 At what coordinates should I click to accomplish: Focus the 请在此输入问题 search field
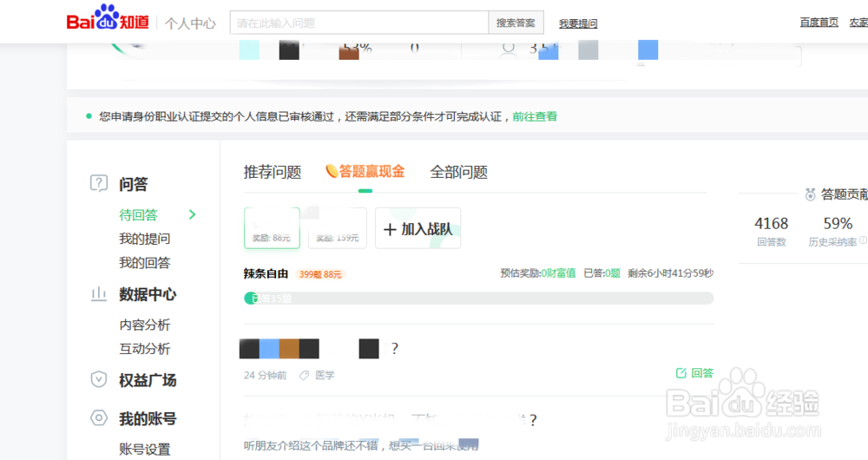359,23
